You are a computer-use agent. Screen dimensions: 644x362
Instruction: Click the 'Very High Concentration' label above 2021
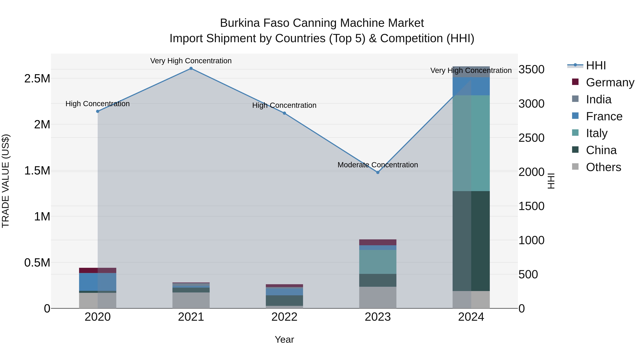pyautogui.click(x=191, y=61)
